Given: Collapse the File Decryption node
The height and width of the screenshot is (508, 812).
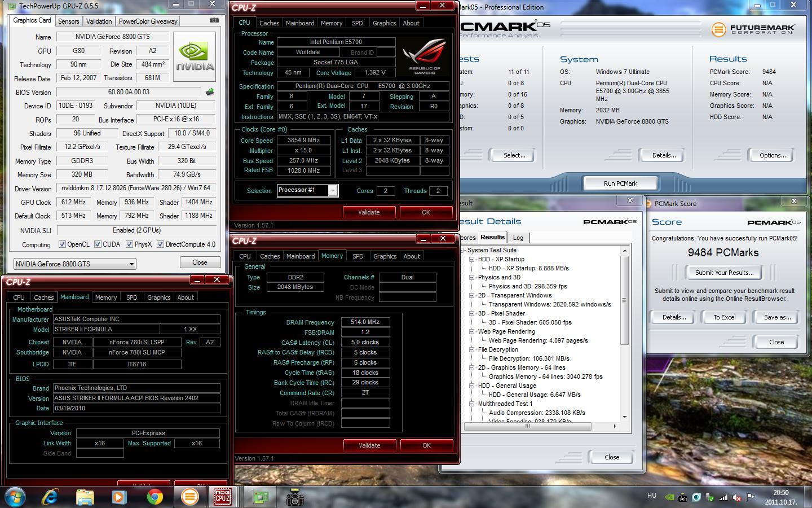Looking at the screenshot, I should [x=472, y=349].
